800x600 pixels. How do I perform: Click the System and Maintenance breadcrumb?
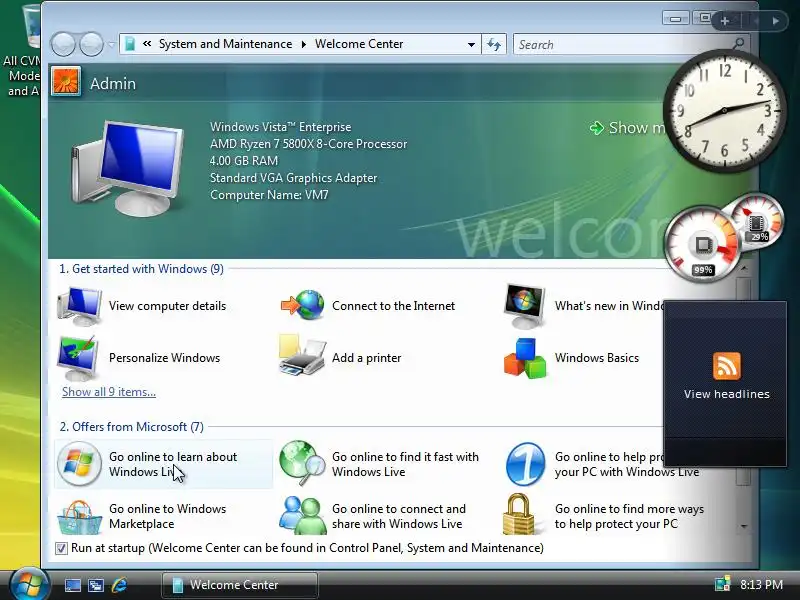[226, 44]
